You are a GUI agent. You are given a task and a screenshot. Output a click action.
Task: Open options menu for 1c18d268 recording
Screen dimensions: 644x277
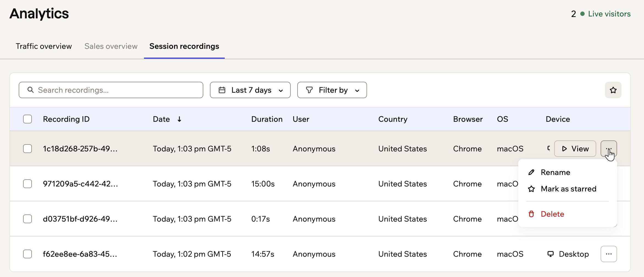coord(609,149)
